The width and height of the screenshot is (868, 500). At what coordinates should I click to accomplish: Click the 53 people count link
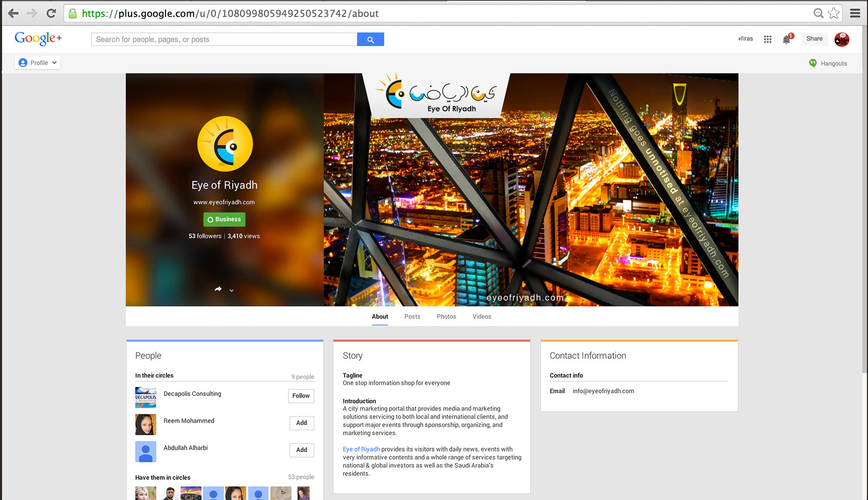pos(301,477)
